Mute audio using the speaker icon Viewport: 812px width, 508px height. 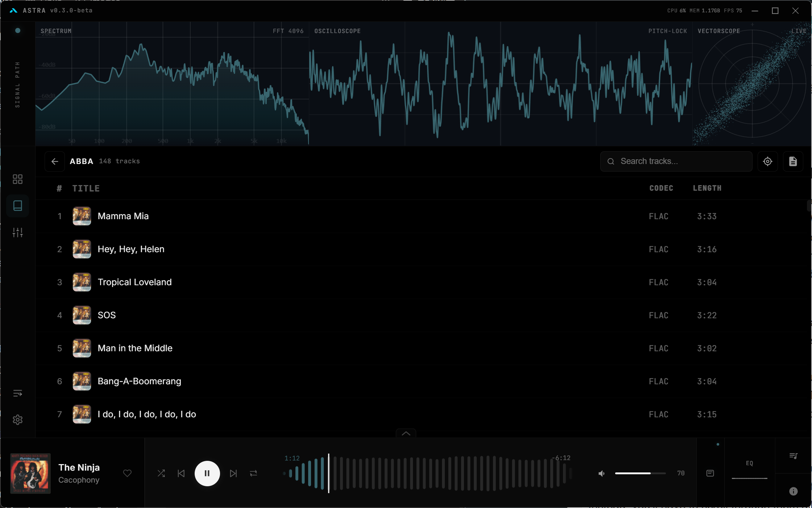pyautogui.click(x=601, y=474)
